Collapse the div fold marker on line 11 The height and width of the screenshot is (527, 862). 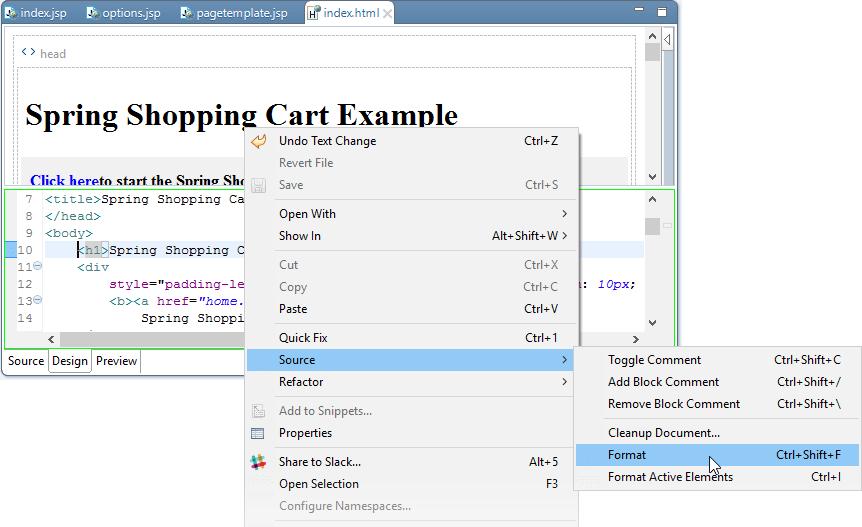[x=38, y=267]
